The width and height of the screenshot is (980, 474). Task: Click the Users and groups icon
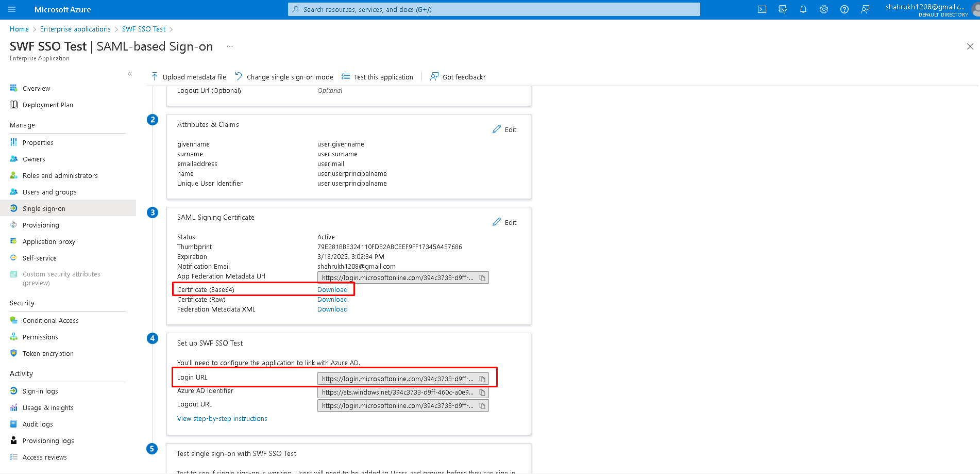pos(14,192)
